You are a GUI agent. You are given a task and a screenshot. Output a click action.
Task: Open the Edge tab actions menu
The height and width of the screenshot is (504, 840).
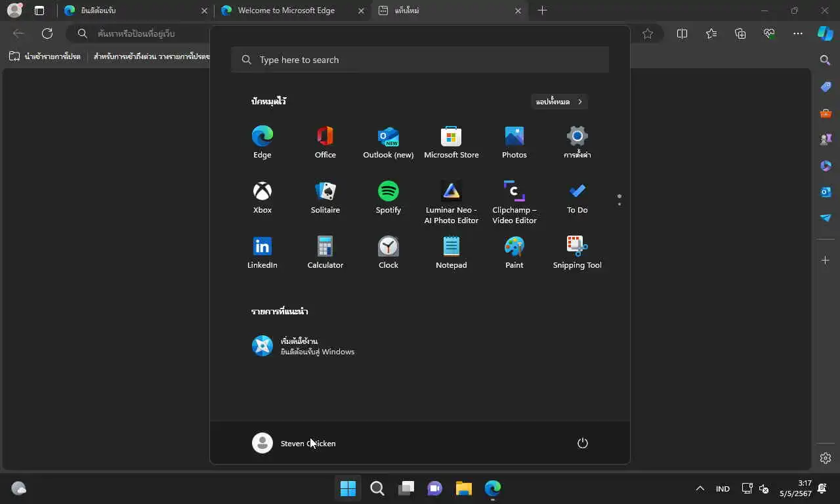pos(39,10)
